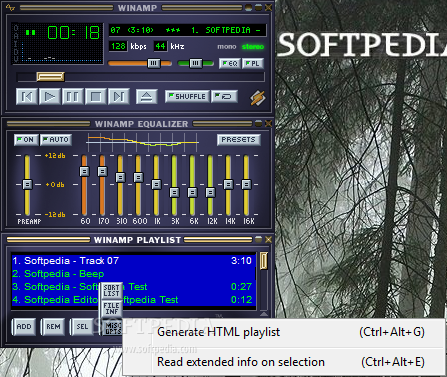
Task: Click the 1K band slider handle
Action: pos(156,184)
